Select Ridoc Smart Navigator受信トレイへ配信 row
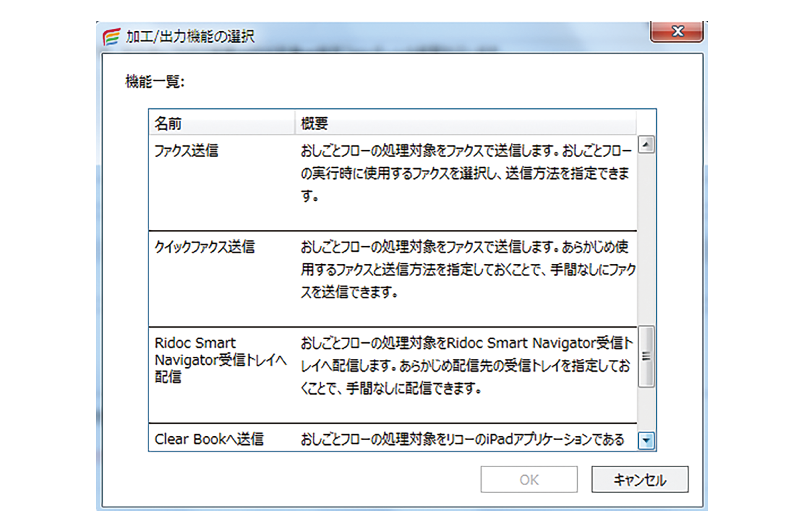Viewport: 804px width, 532px height. coord(393,375)
